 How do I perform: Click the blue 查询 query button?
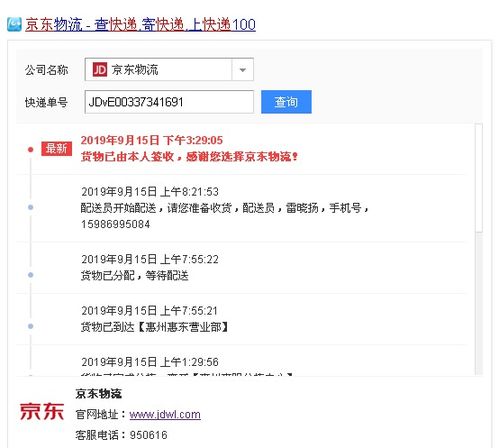tap(286, 102)
